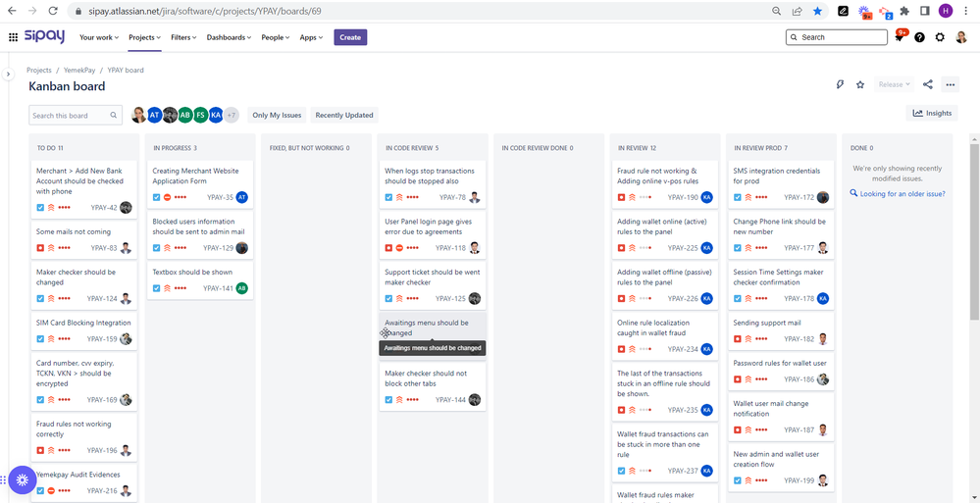Open the notifications bell icon
Image resolution: width=980 pixels, height=503 pixels.
click(x=899, y=37)
